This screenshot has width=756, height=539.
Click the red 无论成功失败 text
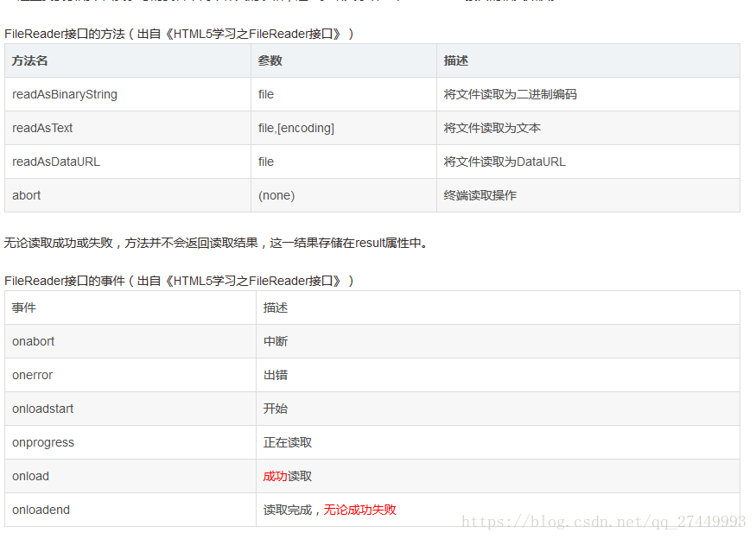click(x=359, y=510)
